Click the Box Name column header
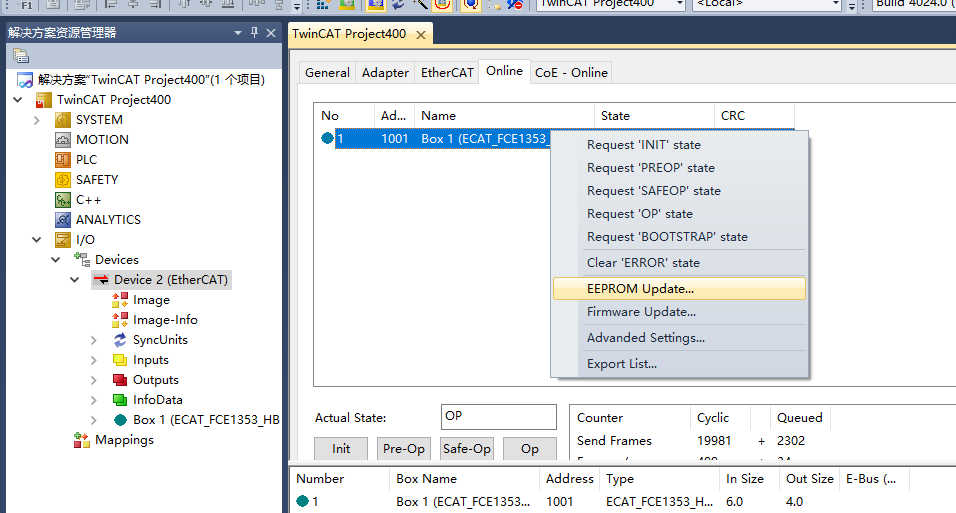Viewport: 956px width, 513px height. (465, 479)
